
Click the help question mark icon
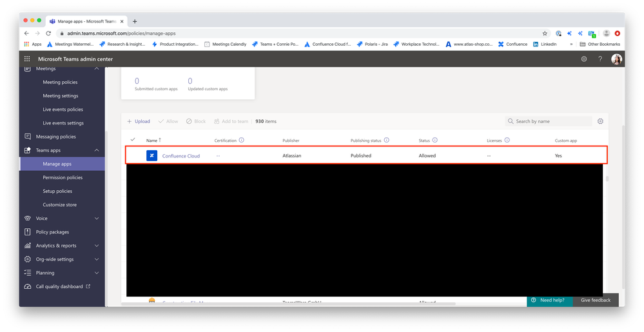pyautogui.click(x=600, y=59)
